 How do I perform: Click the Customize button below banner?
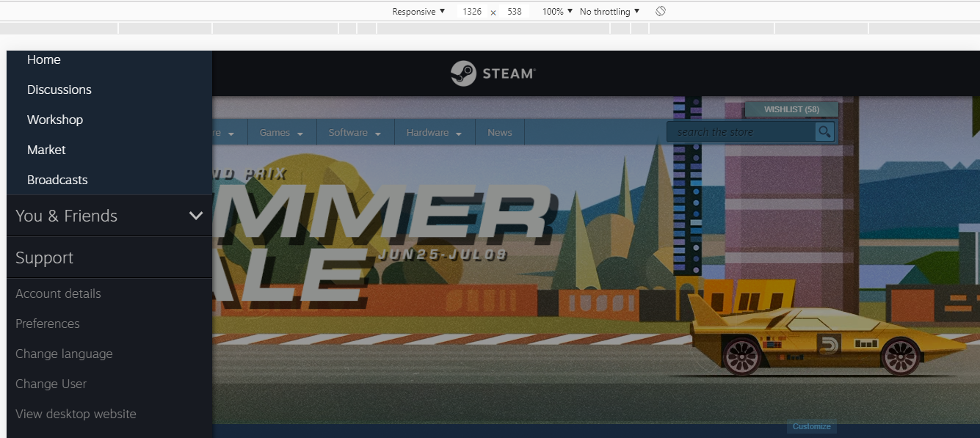pos(812,426)
